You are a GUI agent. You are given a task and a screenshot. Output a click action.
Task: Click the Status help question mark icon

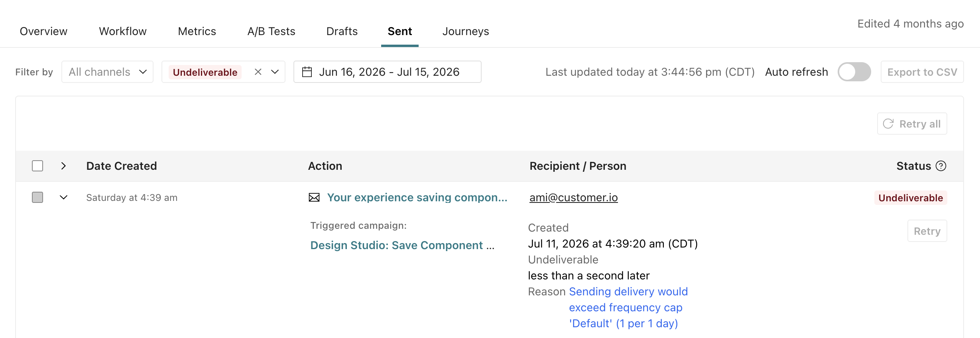tap(941, 166)
